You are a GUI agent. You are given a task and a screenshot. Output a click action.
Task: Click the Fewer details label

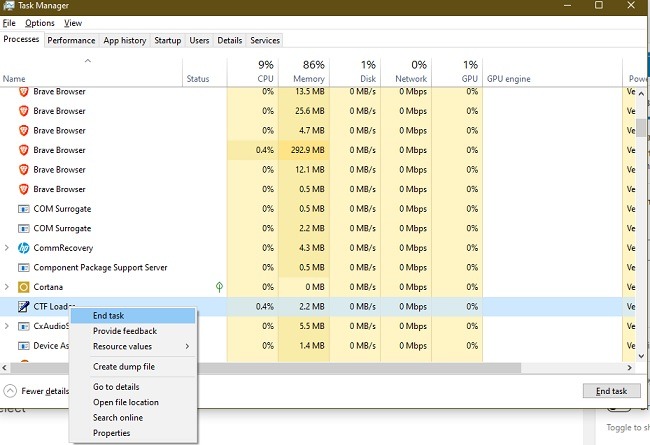45,391
